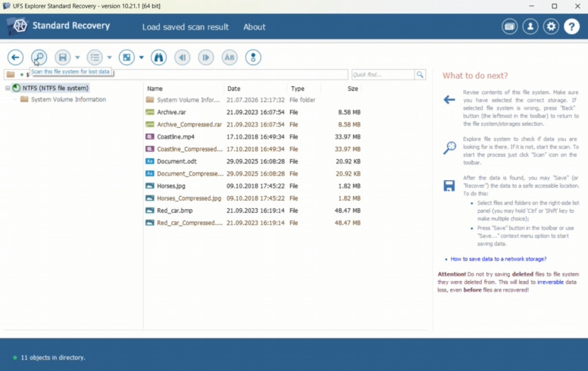
Task: Click the Coastline.mp4 video file icon
Action: 149,137
